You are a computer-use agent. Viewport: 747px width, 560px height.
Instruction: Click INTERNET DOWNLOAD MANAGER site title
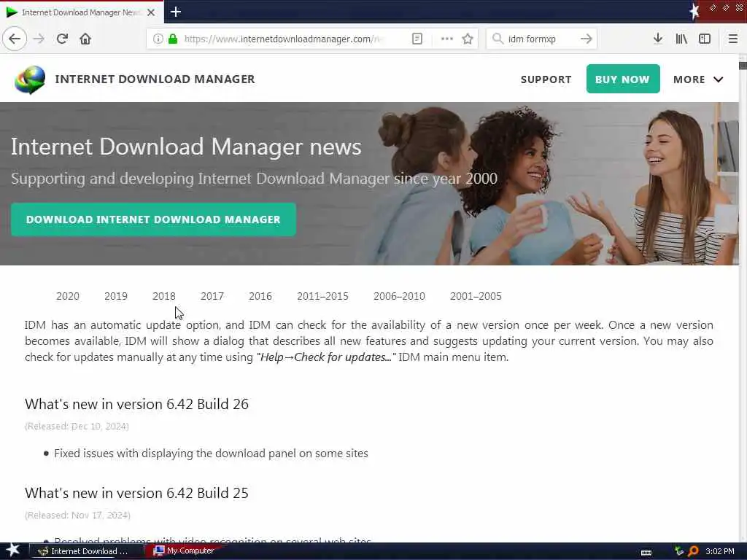(155, 79)
